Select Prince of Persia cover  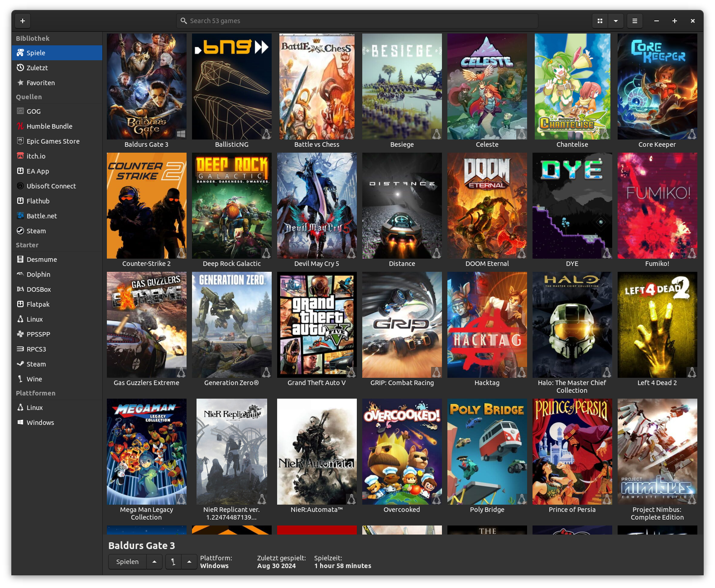pyautogui.click(x=572, y=452)
